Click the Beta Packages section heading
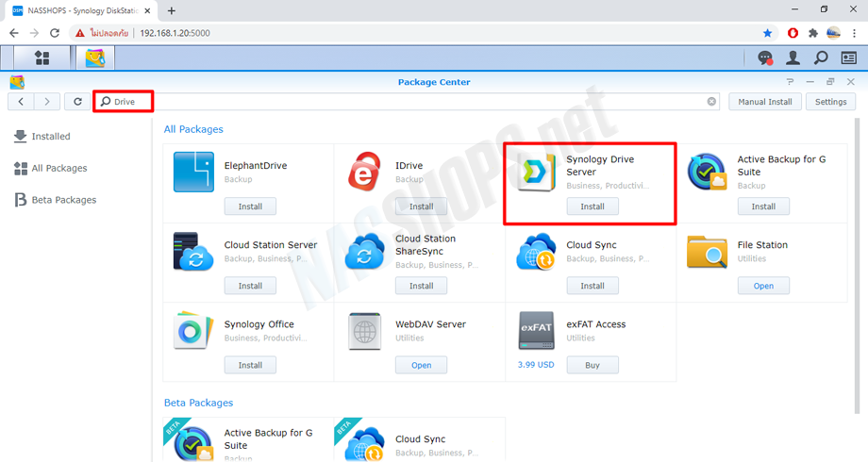 point(199,403)
